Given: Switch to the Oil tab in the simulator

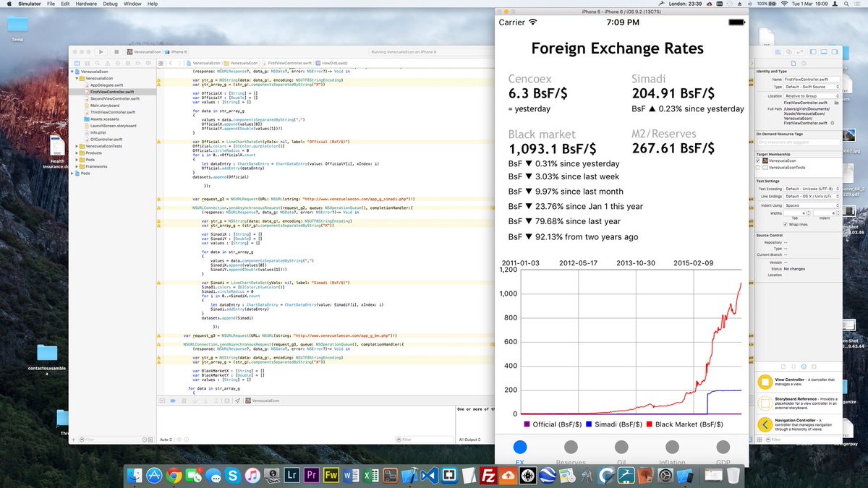Looking at the screenshot, I should (x=621, y=451).
